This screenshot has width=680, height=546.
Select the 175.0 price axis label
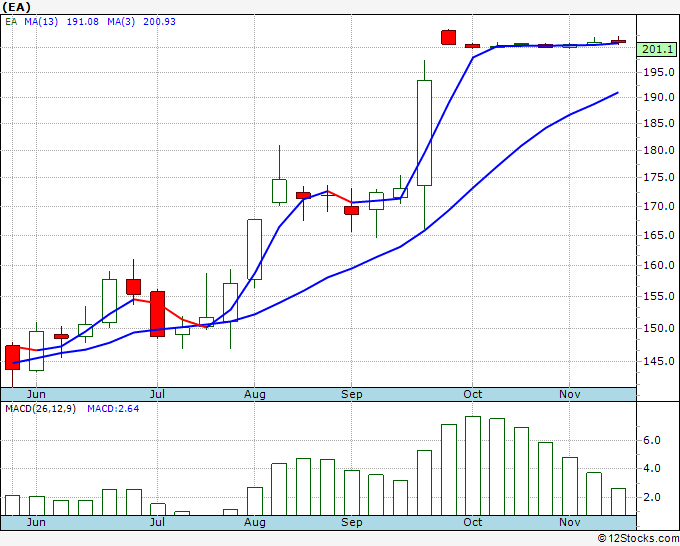click(x=659, y=177)
